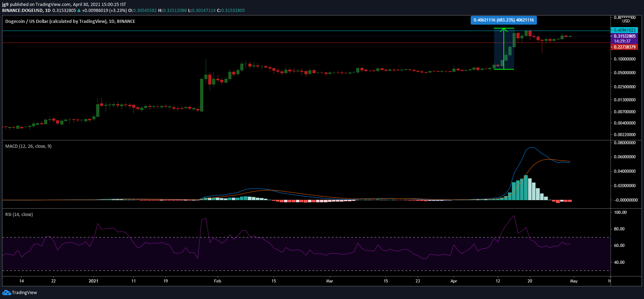Click the 0.00220000 price axis label
This screenshot has height=299, width=644.
click(625, 135)
